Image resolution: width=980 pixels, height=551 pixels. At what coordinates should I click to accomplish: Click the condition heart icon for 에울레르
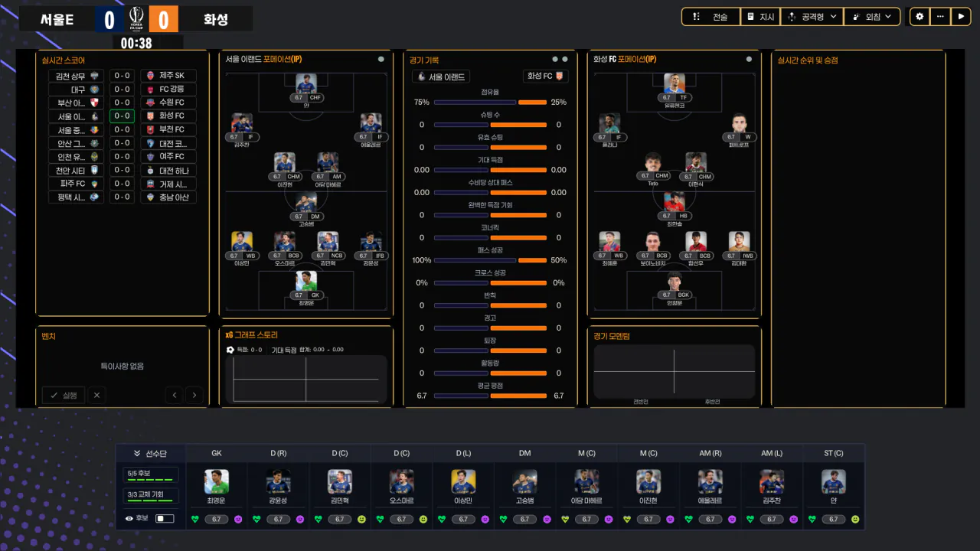click(688, 520)
